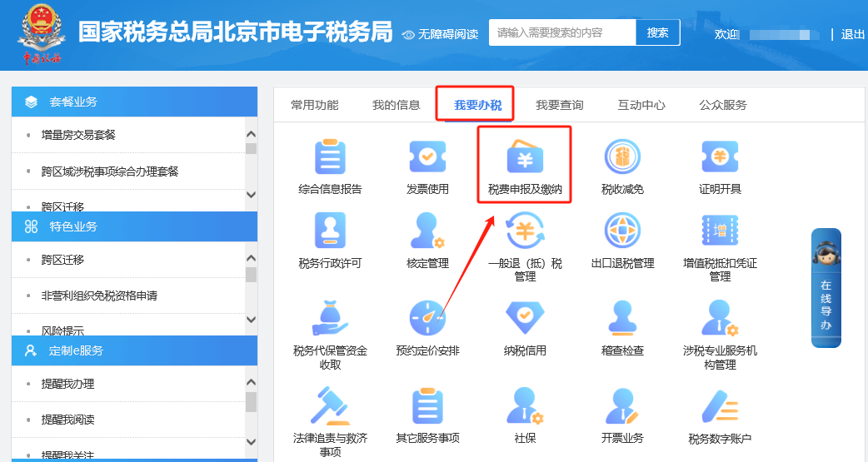This screenshot has height=462, width=868.
Task: Click the 特色业务 grid icon
Action: point(31,226)
